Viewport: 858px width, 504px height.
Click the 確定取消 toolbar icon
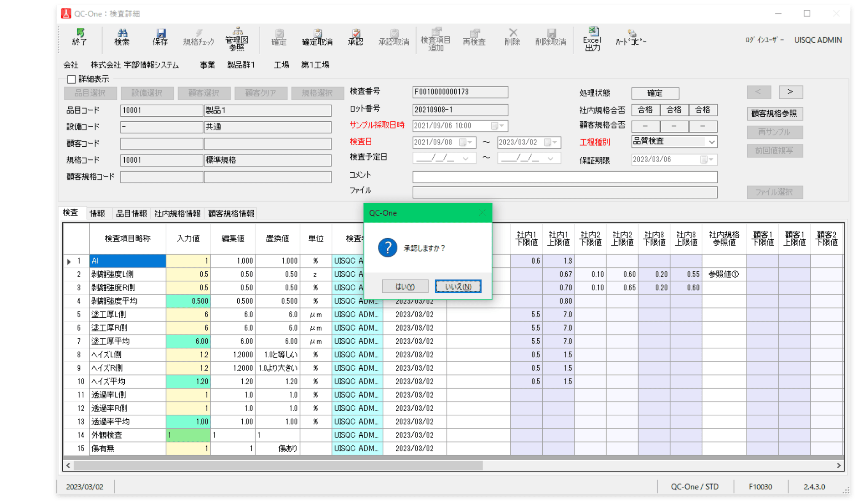317,37
